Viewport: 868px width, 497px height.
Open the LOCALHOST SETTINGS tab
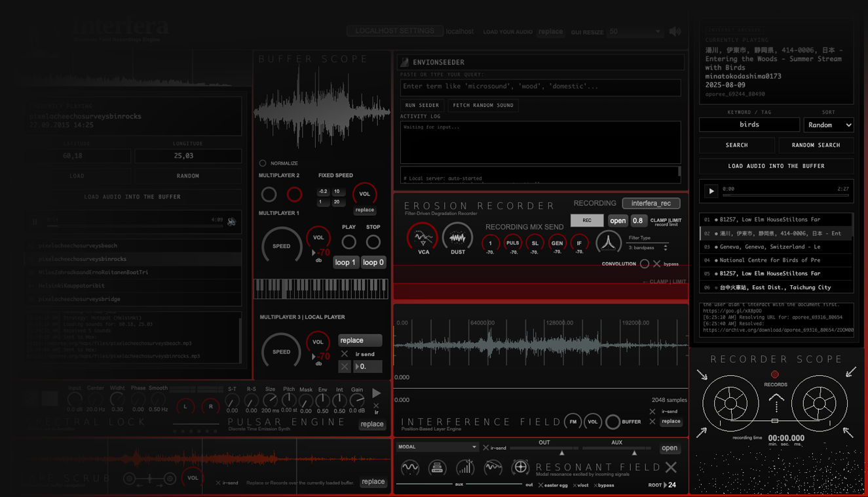[x=394, y=31]
